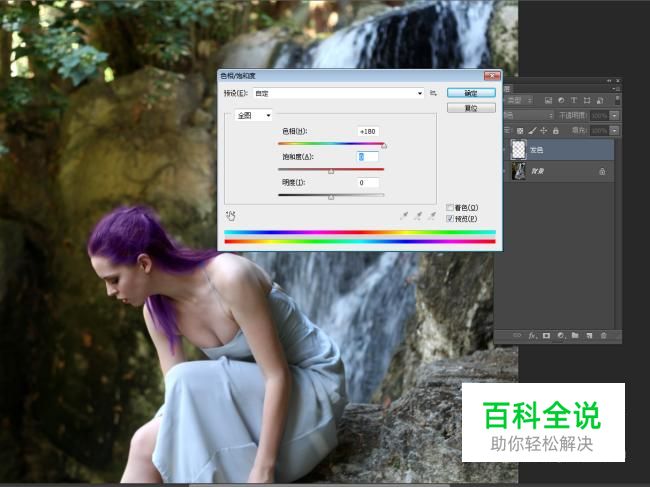
Task: Open new fill or adjustment layer icon
Action: tap(561, 336)
